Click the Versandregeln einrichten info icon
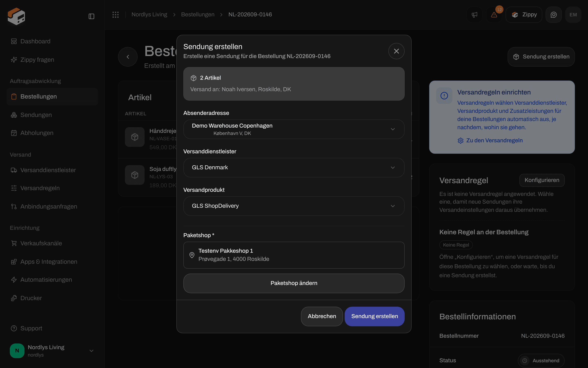Screen dimensions: 588x368 pos(444,96)
